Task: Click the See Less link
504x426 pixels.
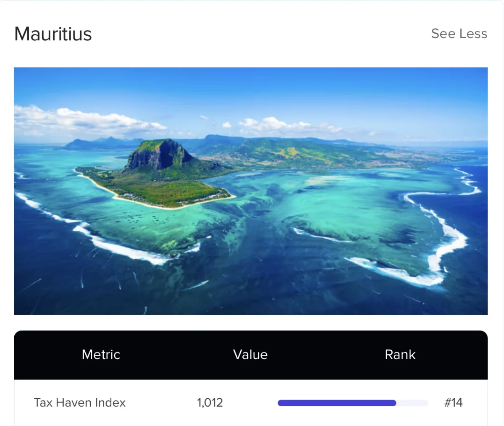Action: 459,34
